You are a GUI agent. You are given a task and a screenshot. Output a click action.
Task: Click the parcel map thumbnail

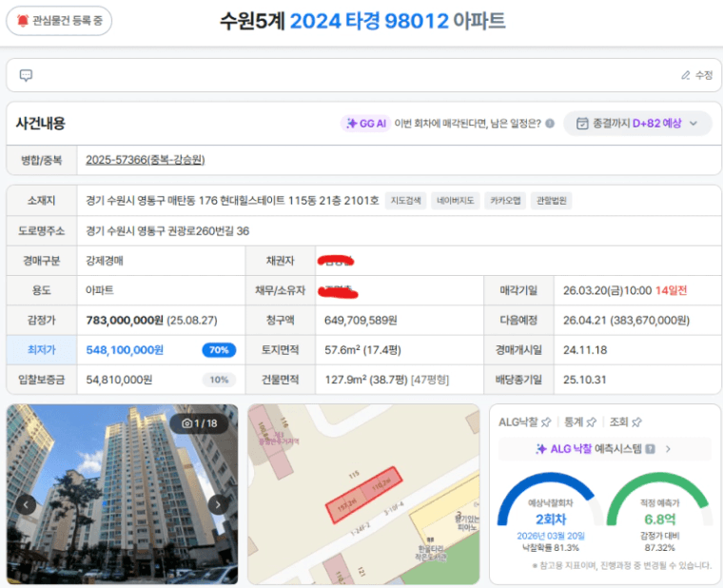[363, 494]
